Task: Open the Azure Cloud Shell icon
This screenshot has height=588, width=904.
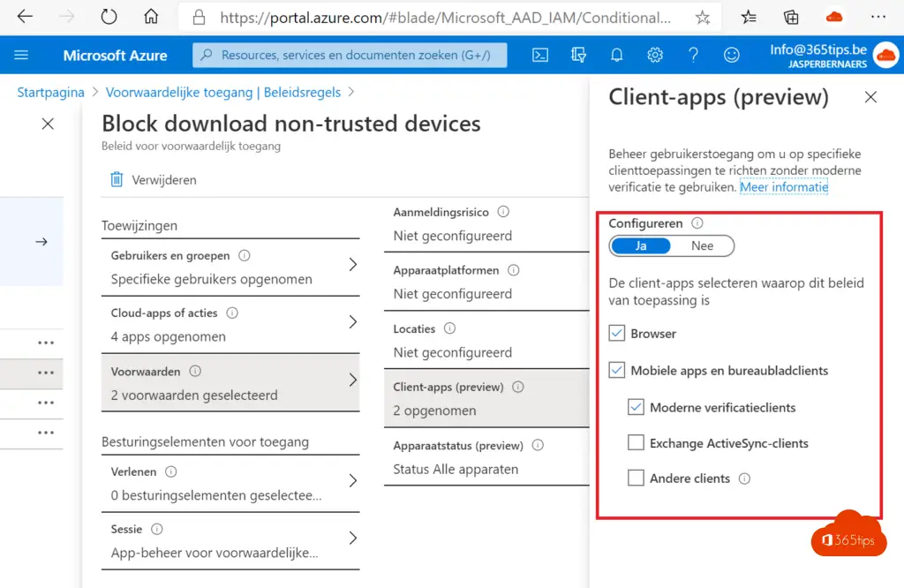Action: (540, 55)
